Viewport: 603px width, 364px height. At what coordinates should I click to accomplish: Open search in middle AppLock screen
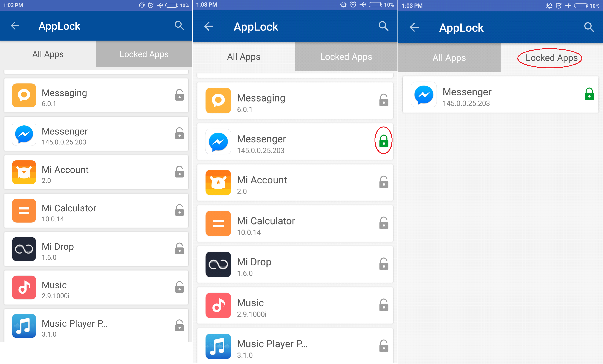coord(383,26)
